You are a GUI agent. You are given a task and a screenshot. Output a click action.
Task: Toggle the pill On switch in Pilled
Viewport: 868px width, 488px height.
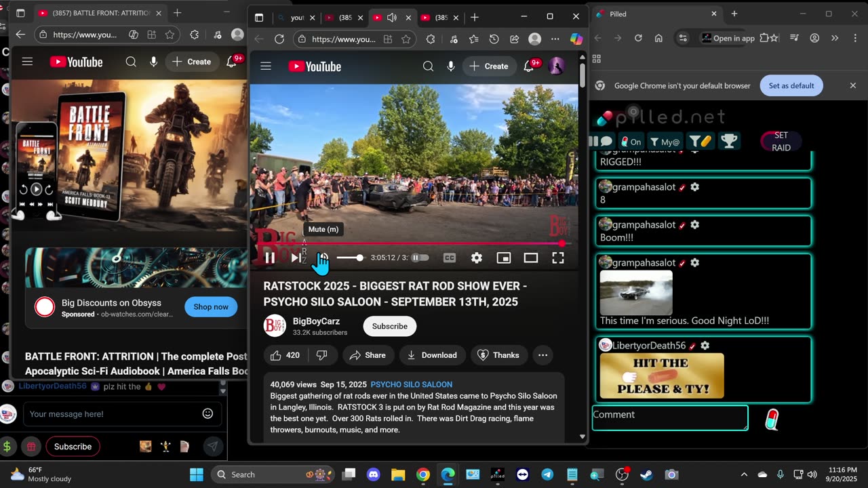pos(630,142)
